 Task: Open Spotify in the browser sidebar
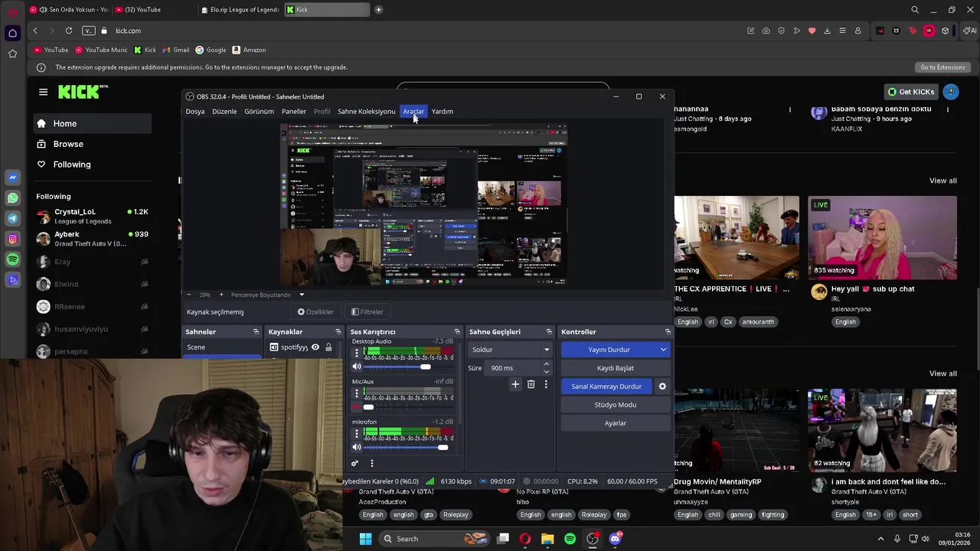[12, 260]
